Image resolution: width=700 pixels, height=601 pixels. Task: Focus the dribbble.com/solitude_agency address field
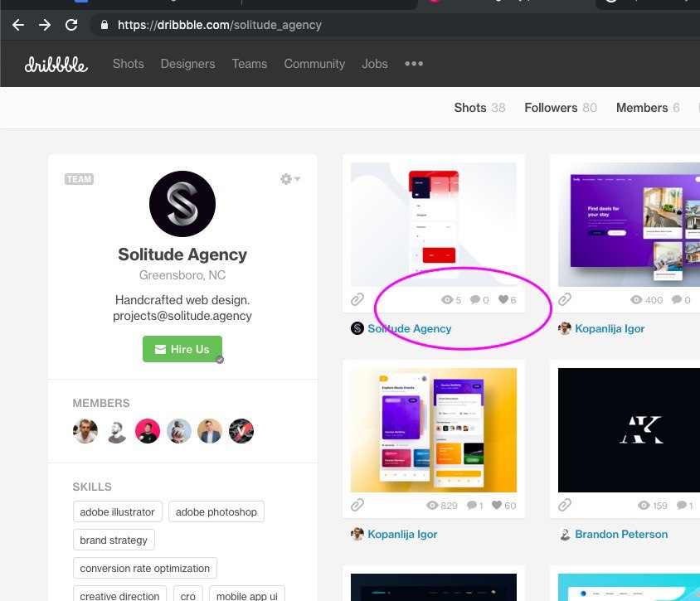point(393,25)
